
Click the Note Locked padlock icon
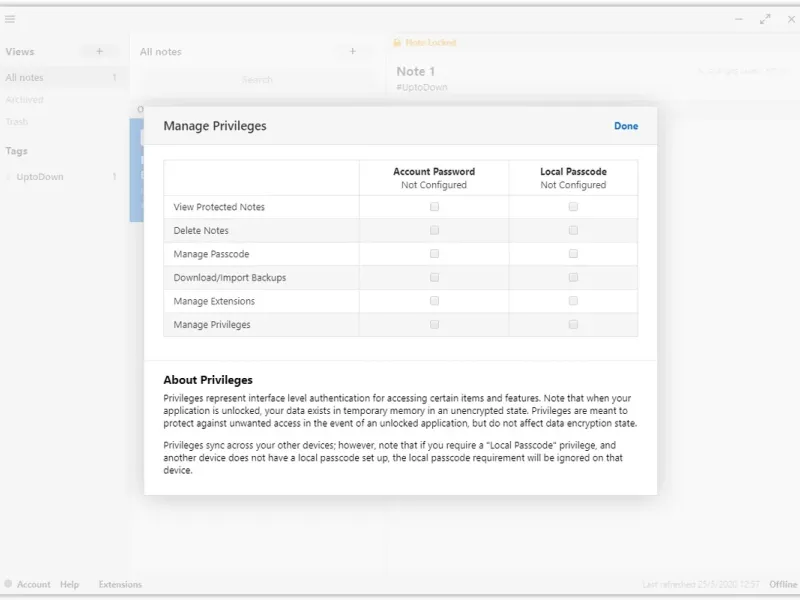click(x=397, y=42)
